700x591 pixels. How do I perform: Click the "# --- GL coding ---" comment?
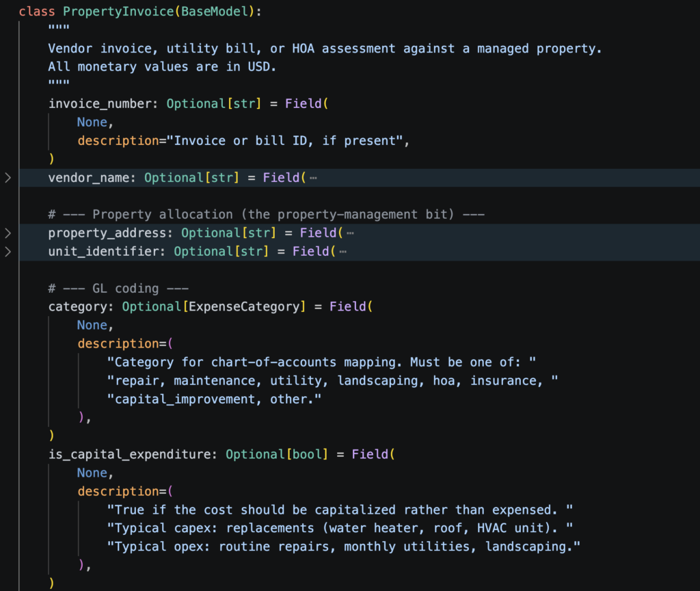(118, 289)
